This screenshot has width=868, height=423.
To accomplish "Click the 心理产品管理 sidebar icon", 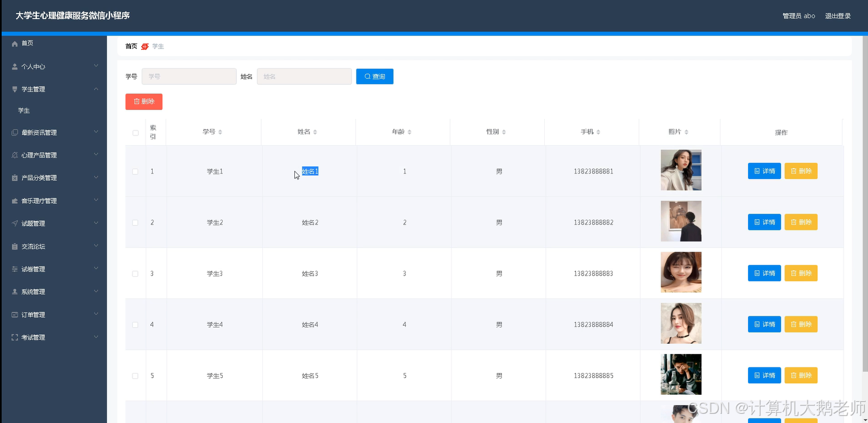I will tap(15, 155).
